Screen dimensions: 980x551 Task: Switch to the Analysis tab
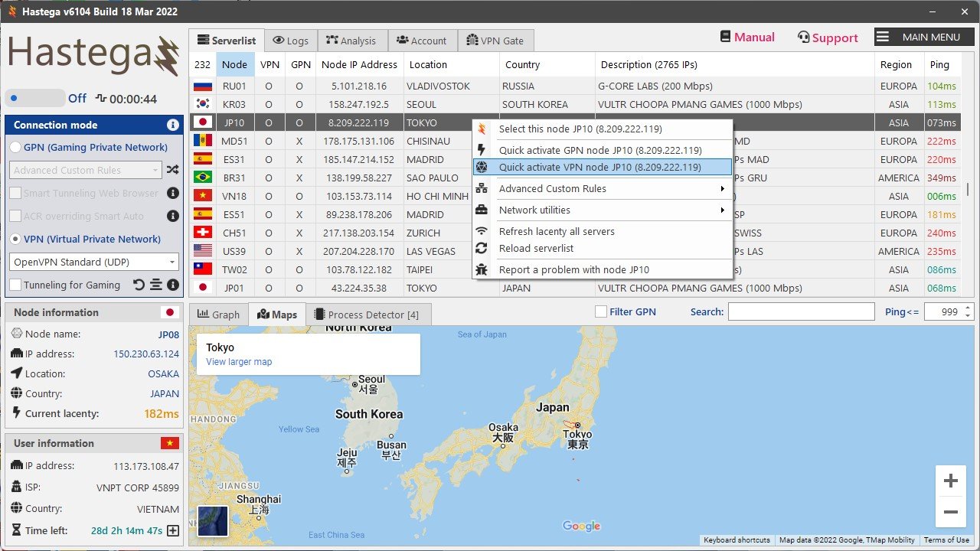351,41
